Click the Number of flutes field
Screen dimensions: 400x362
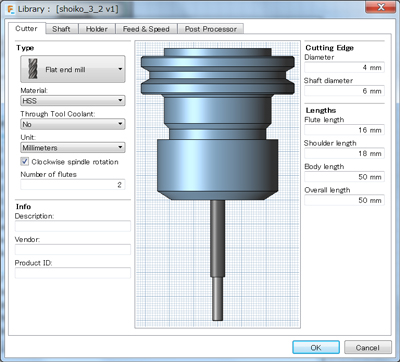73,185
